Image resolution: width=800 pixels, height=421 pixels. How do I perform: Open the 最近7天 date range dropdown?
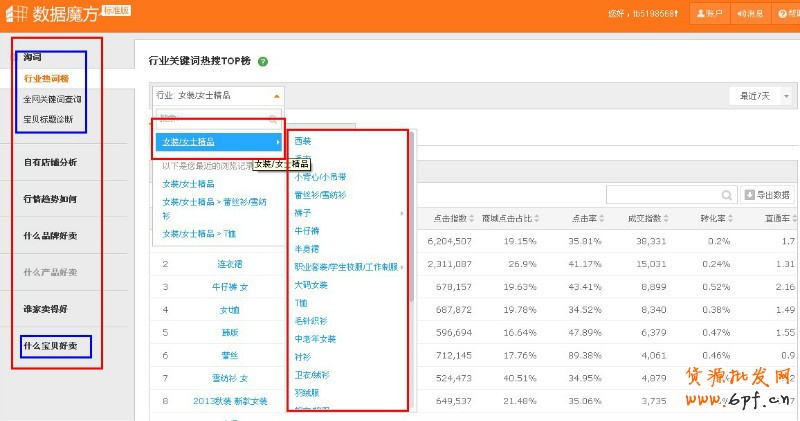pos(786,96)
